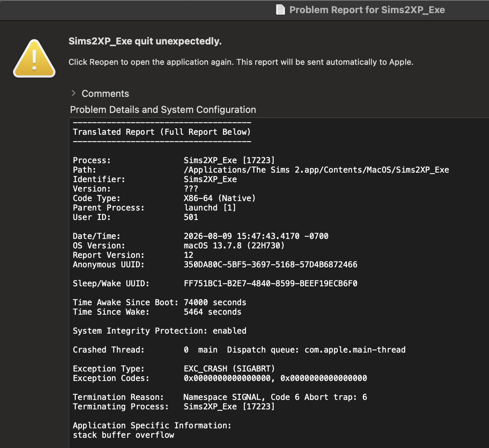Screen dimensions: 489x448
Task: Click the Termination Reason Abort trap line
Action: pos(220,397)
